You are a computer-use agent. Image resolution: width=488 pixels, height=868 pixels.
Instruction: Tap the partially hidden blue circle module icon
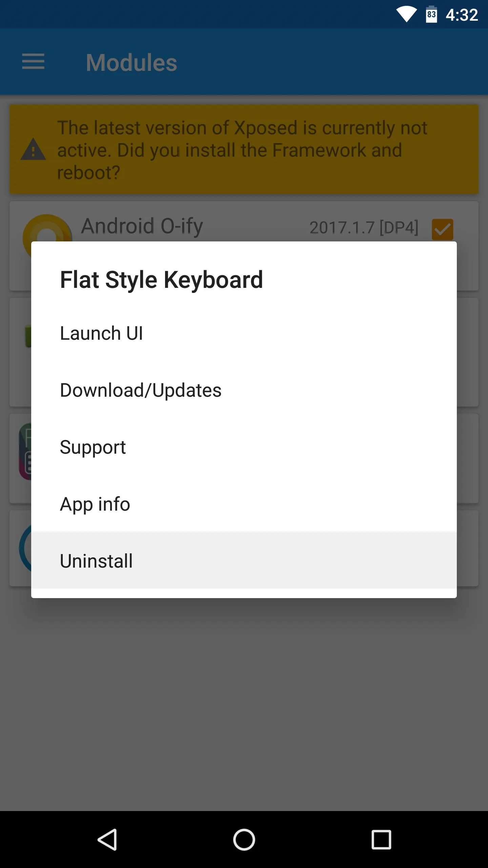[x=25, y=548]
